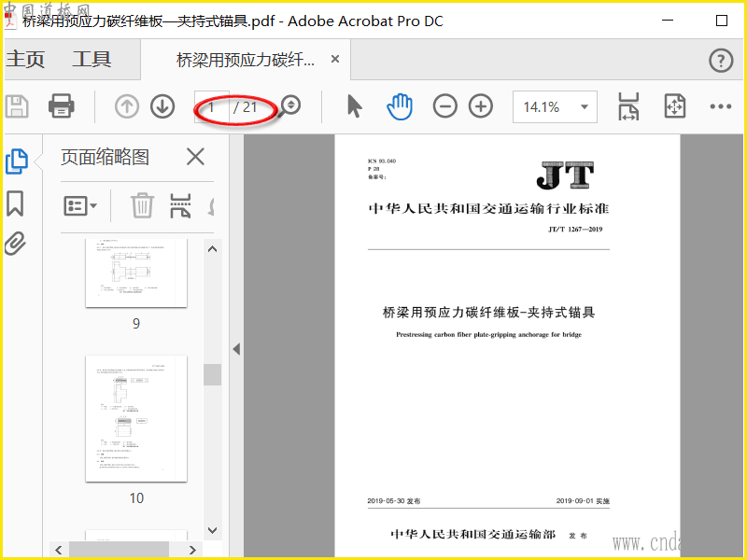The height and width of the screenshot is (560, 747).
Task: Click the 2019-05-30 发布 date text
Action: tap(394, 501)
